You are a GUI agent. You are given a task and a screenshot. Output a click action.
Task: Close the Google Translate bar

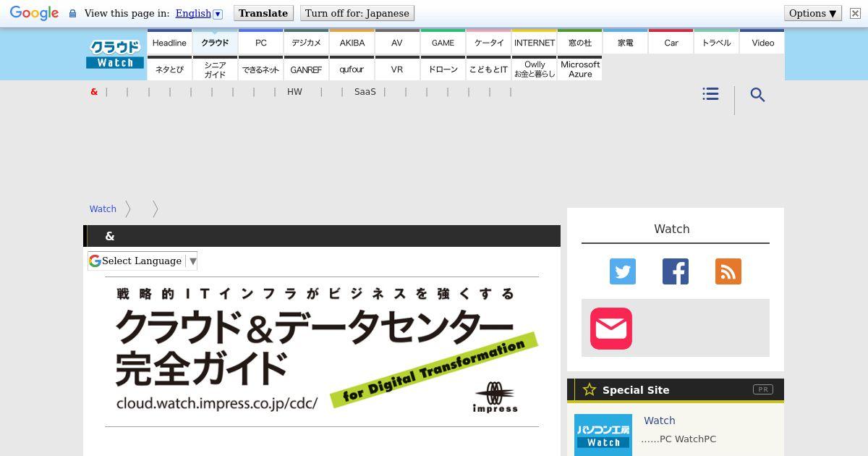click(x=855, y=14)
